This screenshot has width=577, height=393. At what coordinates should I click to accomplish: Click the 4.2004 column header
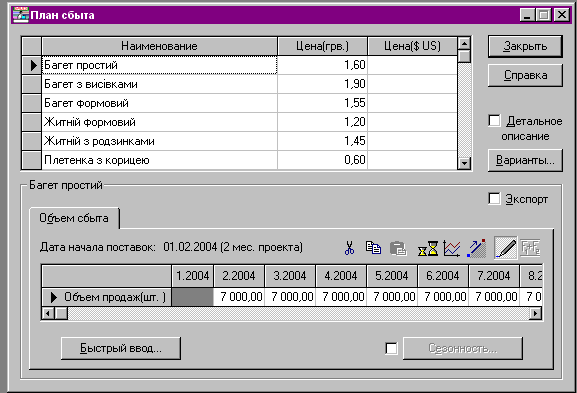point(341,276)
